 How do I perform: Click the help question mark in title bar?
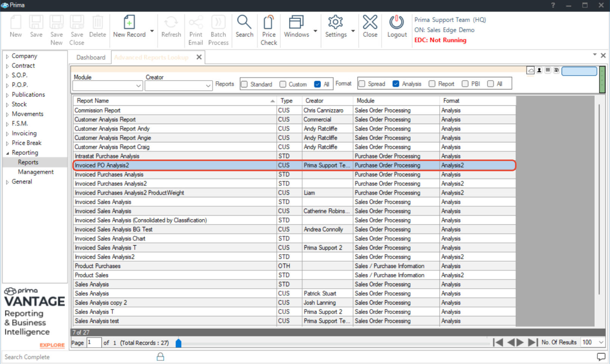click(553, 5)
